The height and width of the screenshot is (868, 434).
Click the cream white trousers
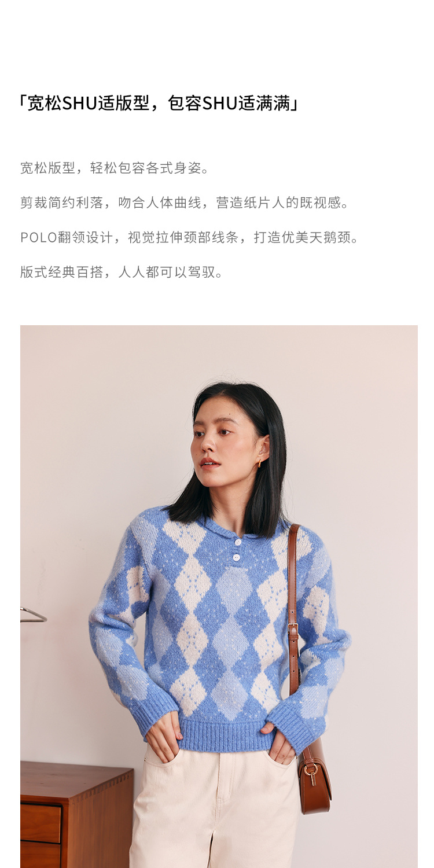[x=214, y=807]
